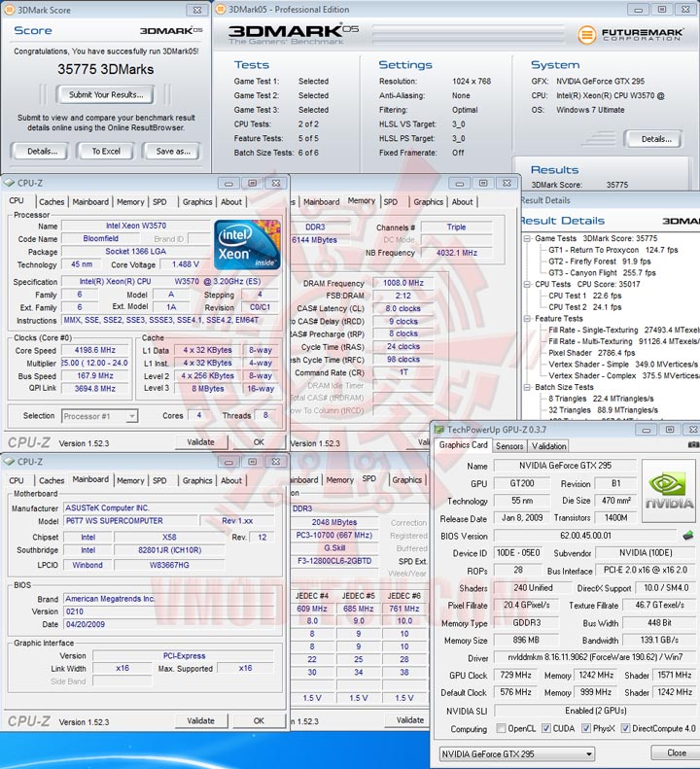The image size is (700, 769).
Task: Select the CPU Test 1 result row
Action: pyautogui.click(x=584, y=296)
